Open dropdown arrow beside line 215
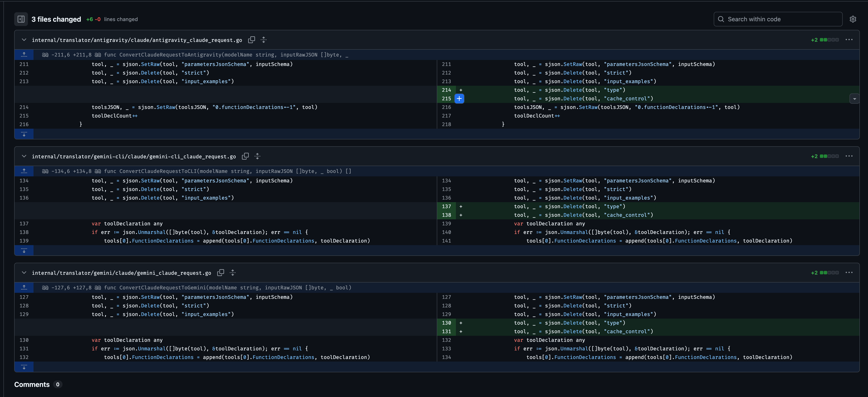 click(854, 99)
